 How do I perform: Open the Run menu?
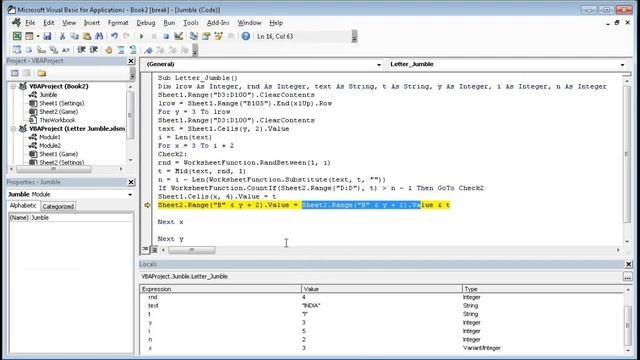(x=169, y=23)
